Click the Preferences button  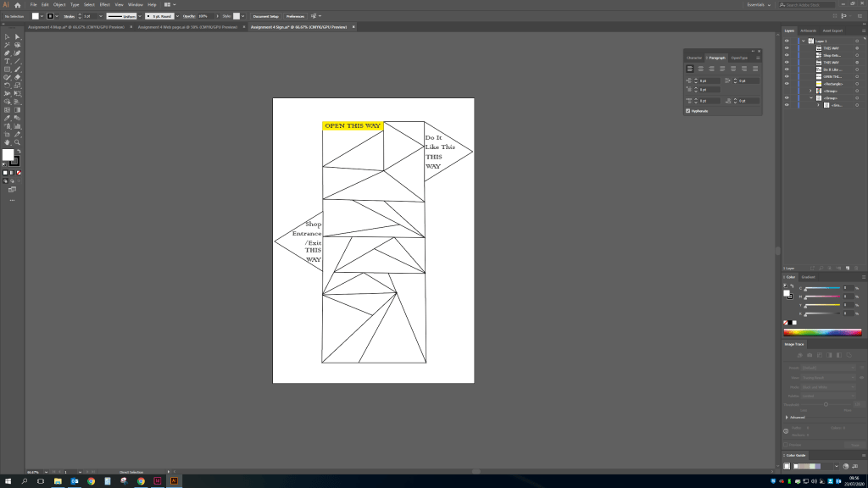tap(295, 16)
